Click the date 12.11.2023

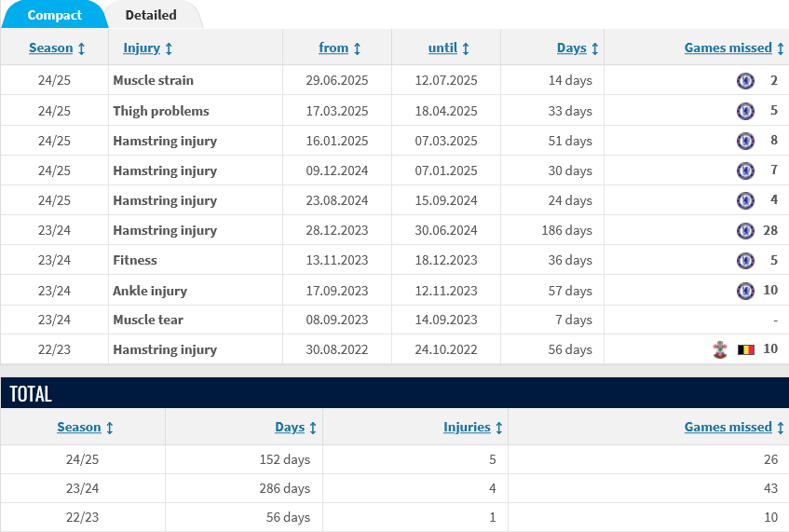446,291
